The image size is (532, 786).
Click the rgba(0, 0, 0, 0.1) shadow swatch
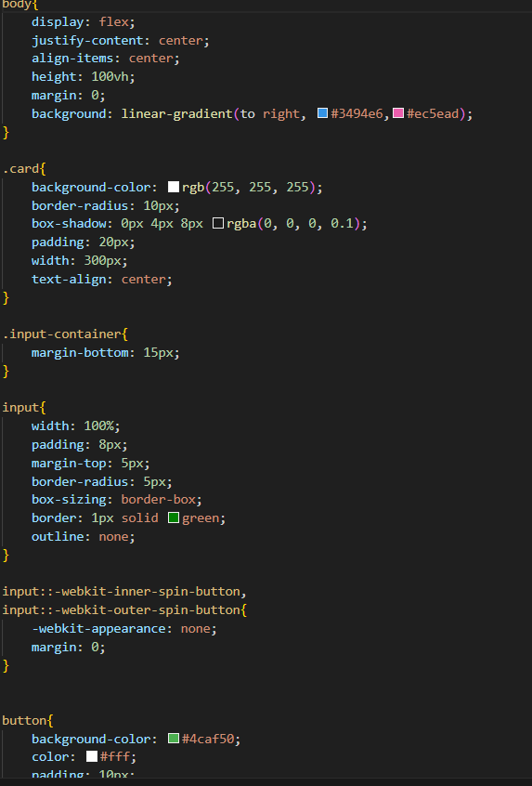[218, 224]
